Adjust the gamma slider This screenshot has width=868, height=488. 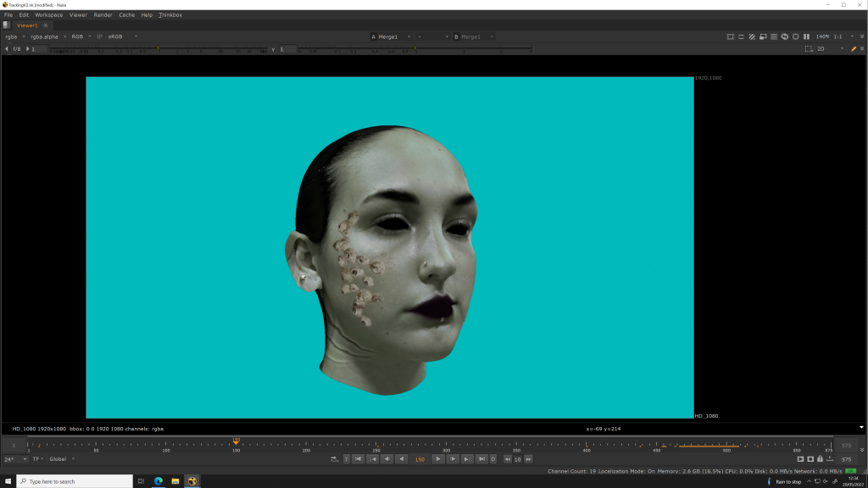tap(415, 49)
